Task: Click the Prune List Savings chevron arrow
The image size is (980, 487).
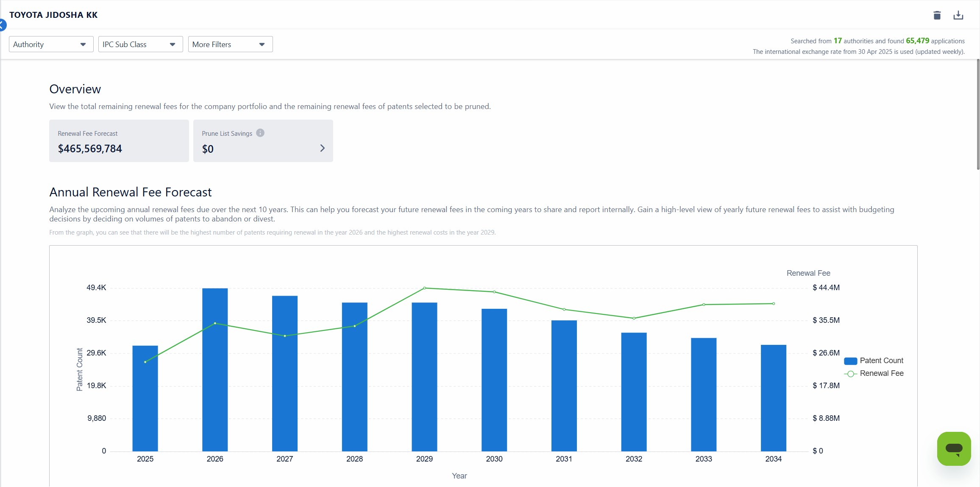Action: [322, 148]
